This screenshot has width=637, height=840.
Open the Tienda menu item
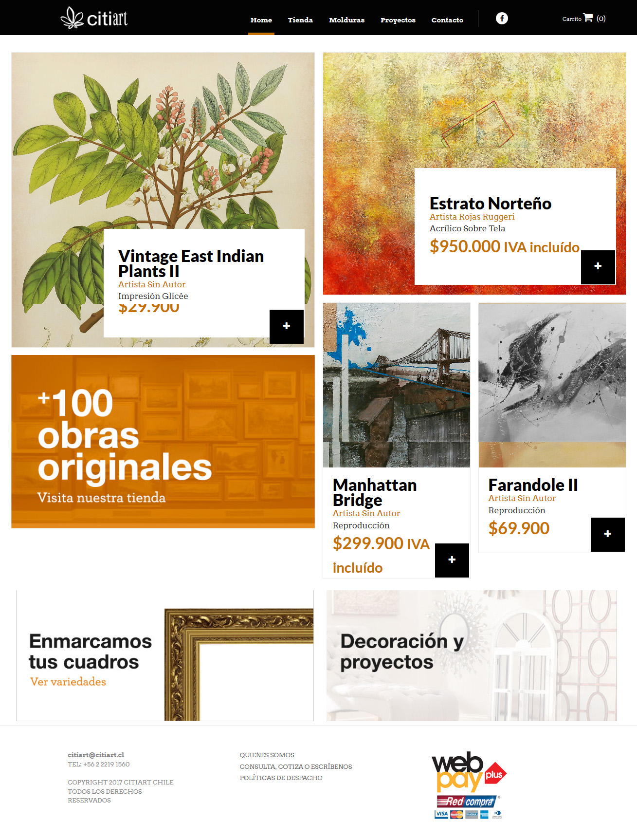pos(300,20)
